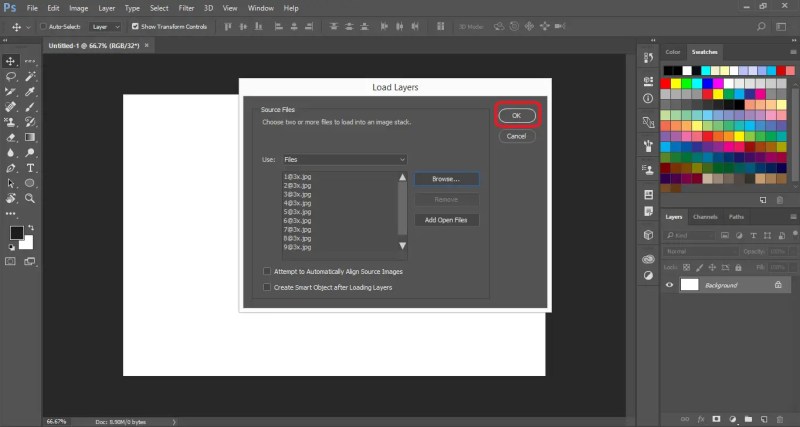Select 5@3x.jpg in the file list
The width and height of the screenshot is (800, 427).
point(298,212)
